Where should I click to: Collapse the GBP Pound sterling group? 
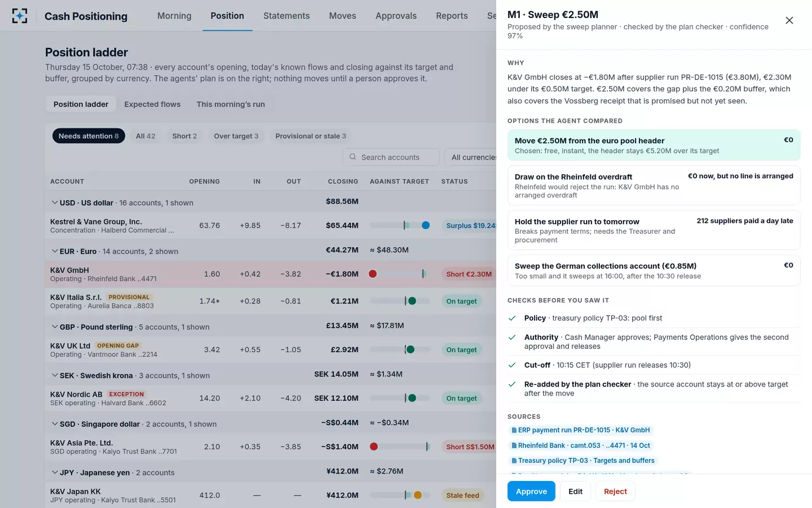[x=55, y=327]
